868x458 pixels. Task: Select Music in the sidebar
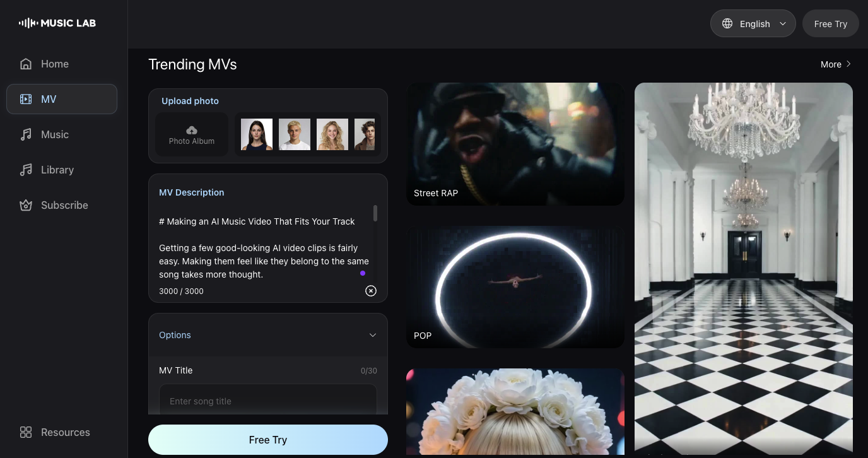tap(62, 134)
